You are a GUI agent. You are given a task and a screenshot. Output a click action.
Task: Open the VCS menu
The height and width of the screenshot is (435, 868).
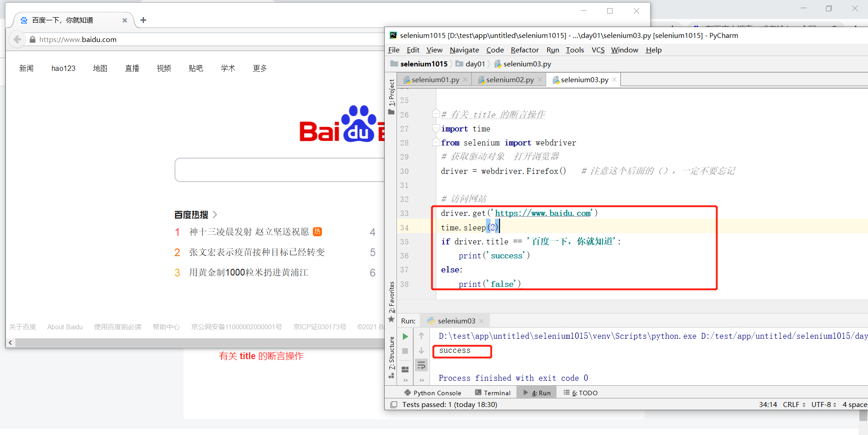click(x=598, y=50)
